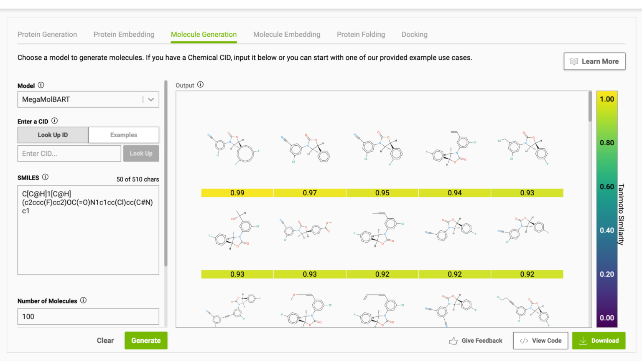The width and height of the screenshot is (642, 364).
Task: Click the SMILES info icon
Action: [46, 177]
